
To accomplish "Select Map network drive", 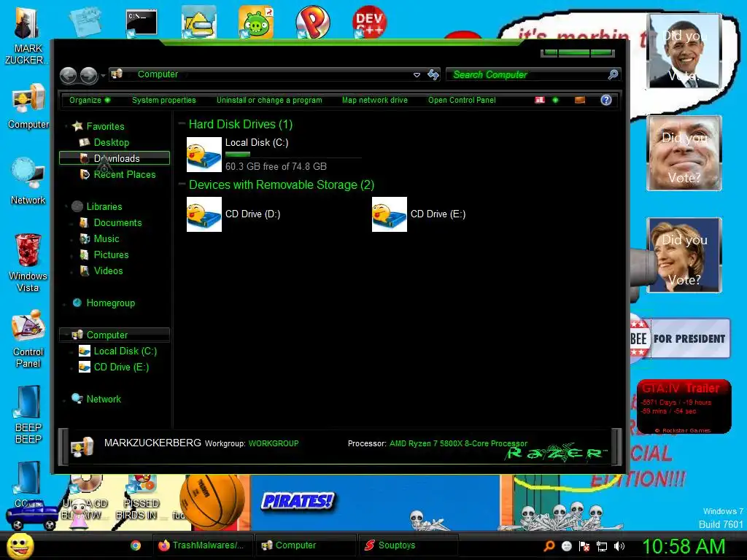I will click(375, 100).
